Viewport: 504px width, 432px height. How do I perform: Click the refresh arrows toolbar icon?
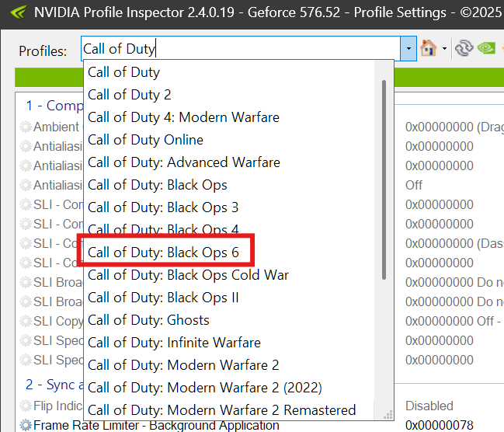click(464, 48)
